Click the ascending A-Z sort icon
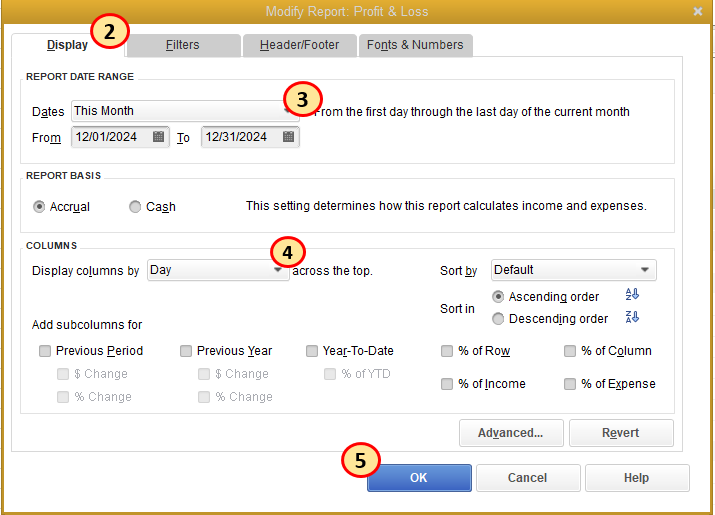 [x=631, y=295]
